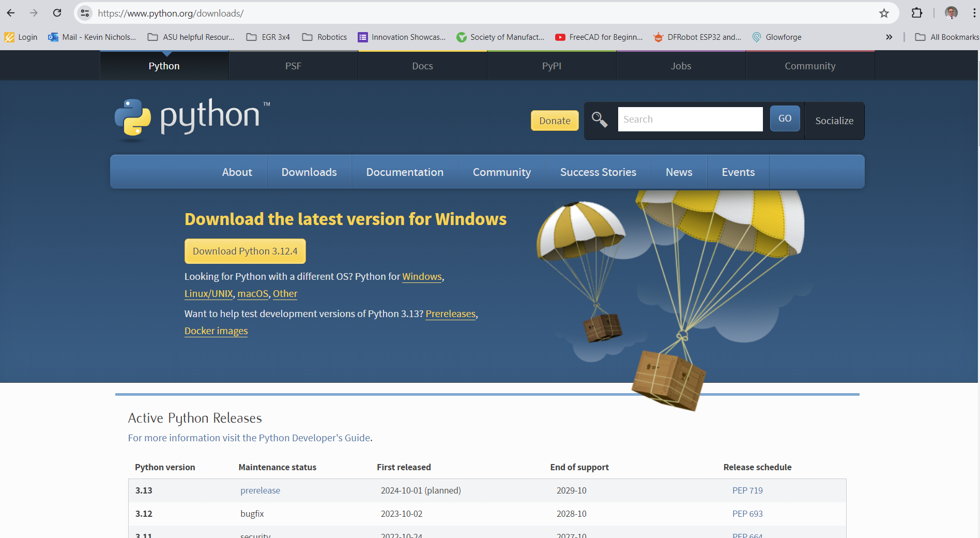Image resolution: width=980 pixels, height=538 pixels.
Task: Switch to the Community top tab
Action: (x=810, y=66)
